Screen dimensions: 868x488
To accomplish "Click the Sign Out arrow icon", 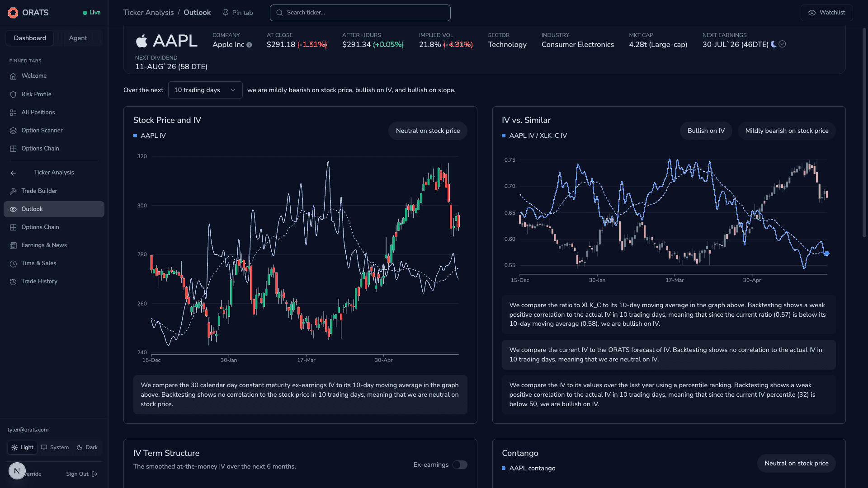I will 94,474.
